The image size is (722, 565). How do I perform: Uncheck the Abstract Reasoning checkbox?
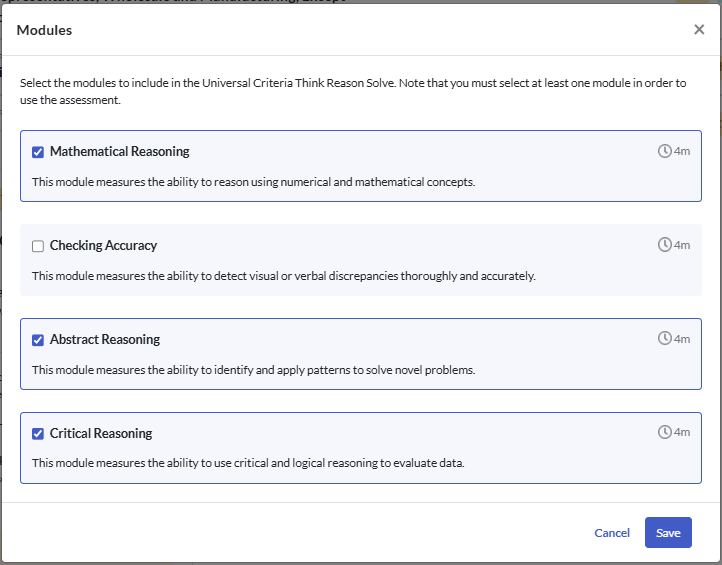tap(38, 340)
